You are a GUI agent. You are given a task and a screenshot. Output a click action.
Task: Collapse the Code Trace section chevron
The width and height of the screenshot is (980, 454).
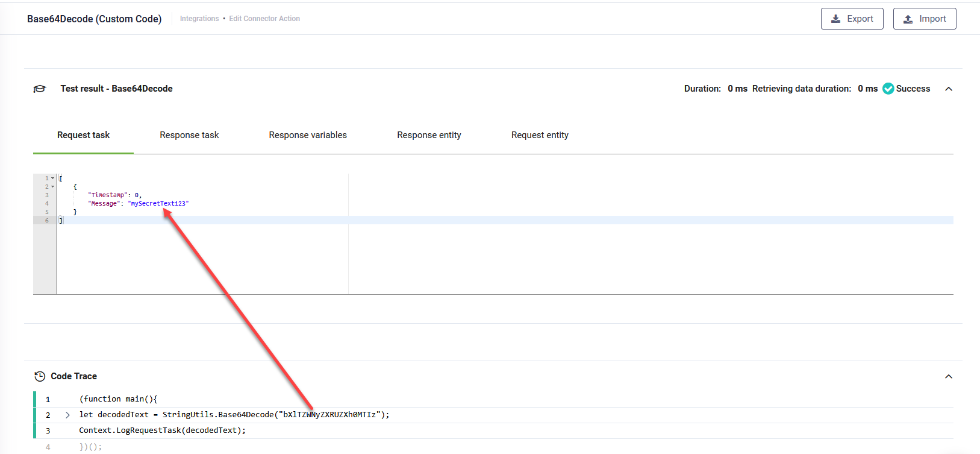[x=949, y=376]
